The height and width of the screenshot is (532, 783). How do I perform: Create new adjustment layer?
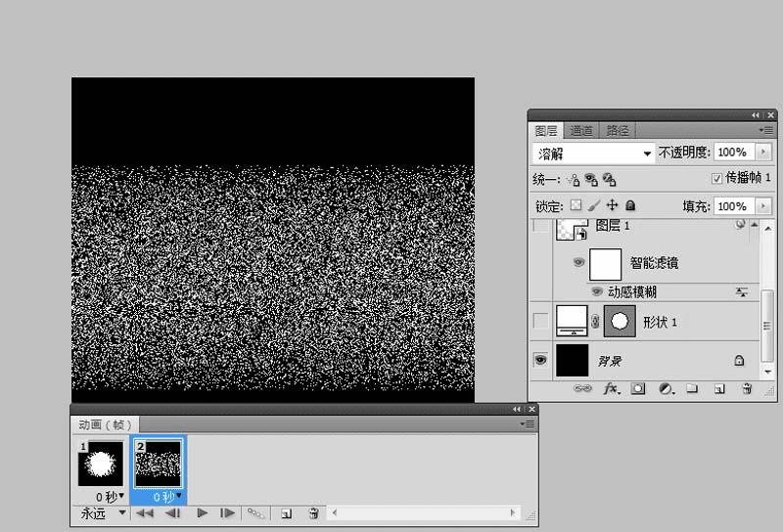pos(667,388)
